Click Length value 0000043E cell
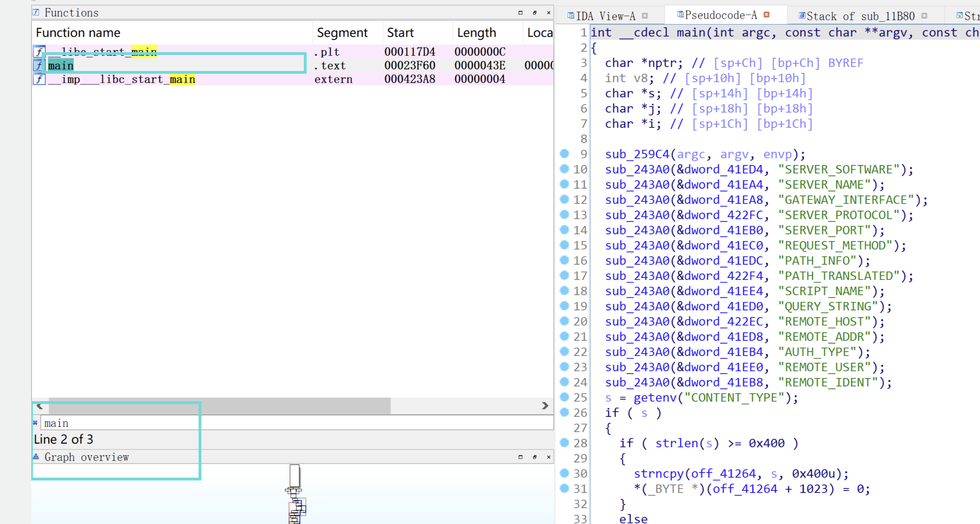The image size is (980, 524). [x=480, y=65]
